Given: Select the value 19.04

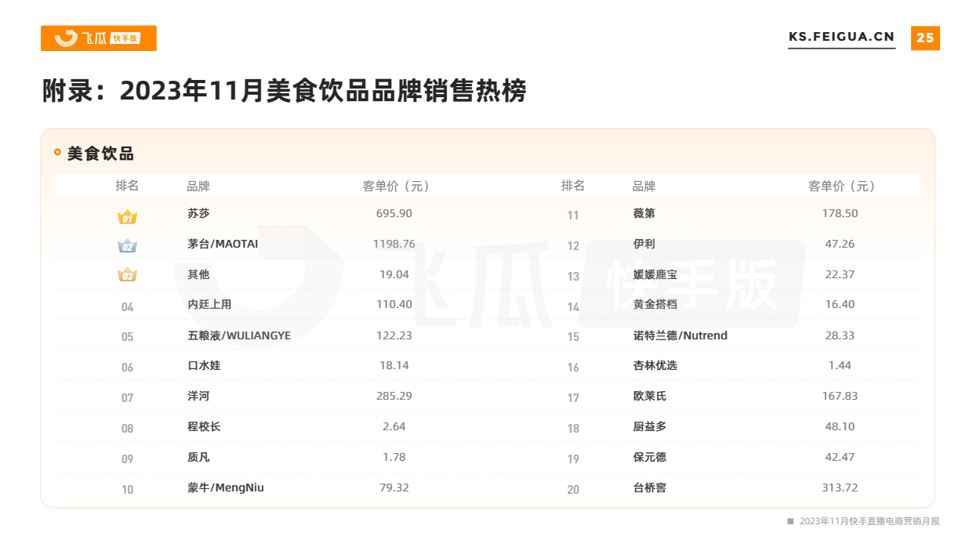Looking at the screenshot, I should [x=394, y=274].
